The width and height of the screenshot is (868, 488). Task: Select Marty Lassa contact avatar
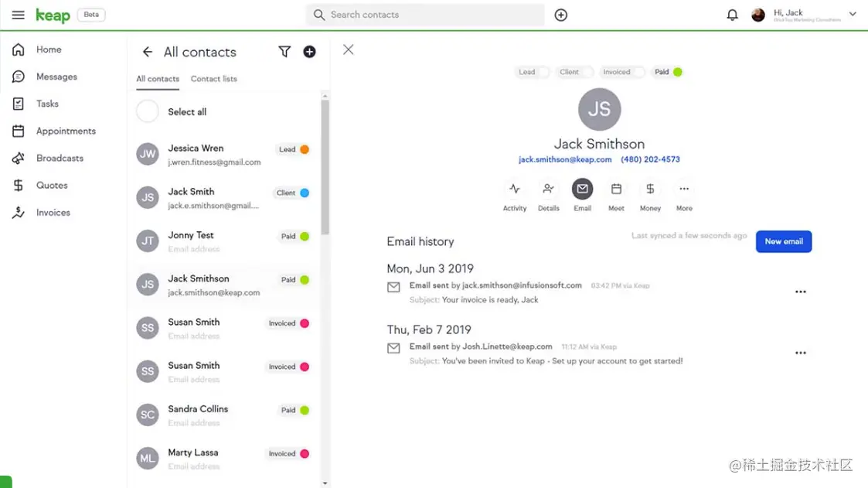click(x=148, y=458)
